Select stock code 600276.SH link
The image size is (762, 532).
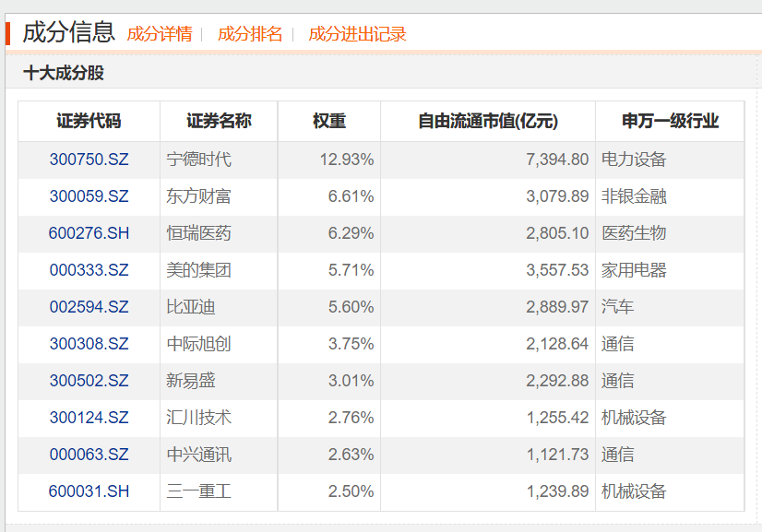(89, 233)
